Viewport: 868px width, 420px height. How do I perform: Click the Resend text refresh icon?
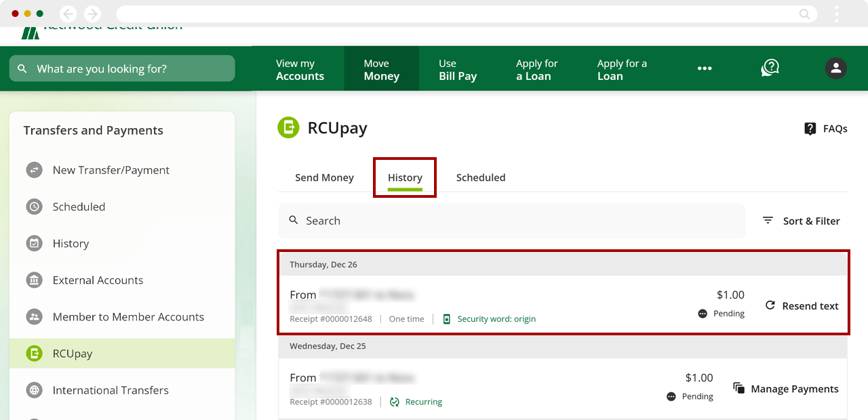(770, 306)
